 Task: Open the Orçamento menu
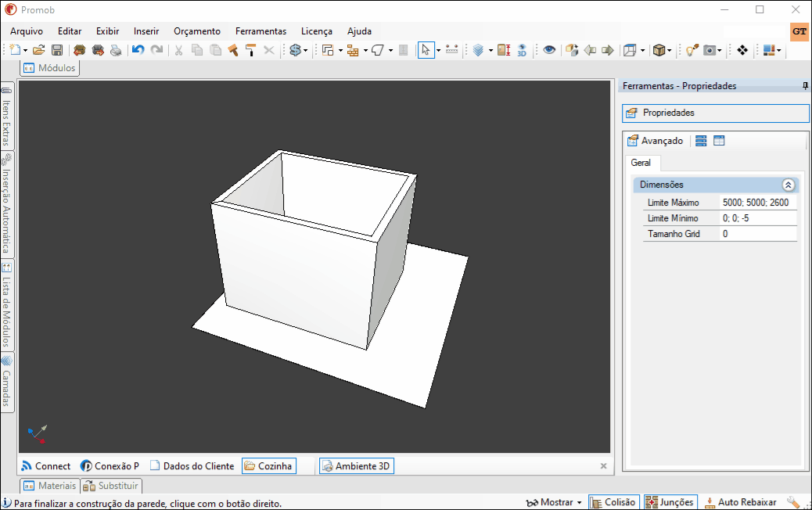click(197, 31)
